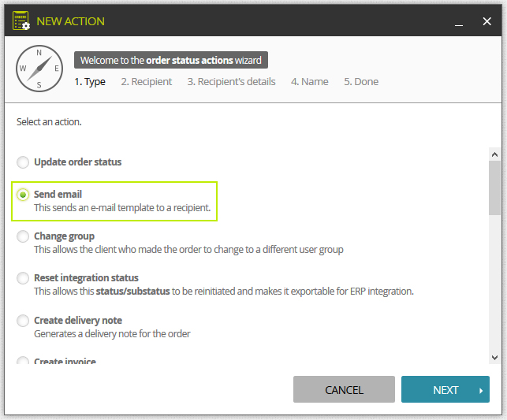Minimize the New Action window
The width and height of the screenshot is (507, 420).
(458, 21)
